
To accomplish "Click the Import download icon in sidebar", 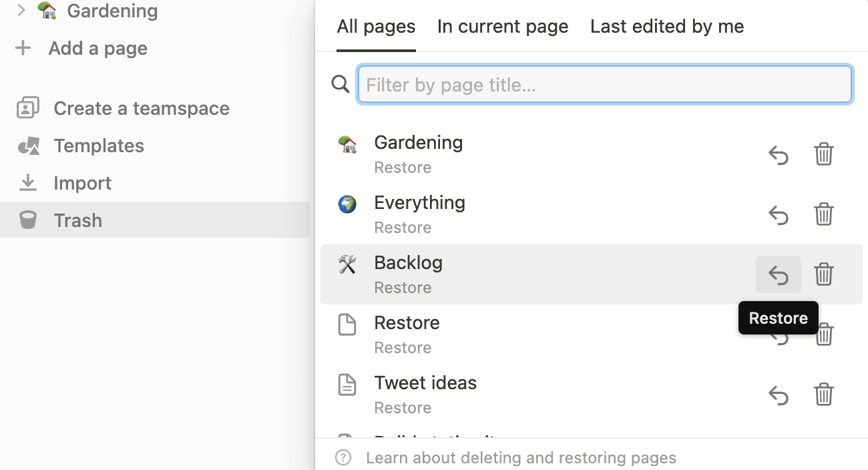I will [27, 183].
